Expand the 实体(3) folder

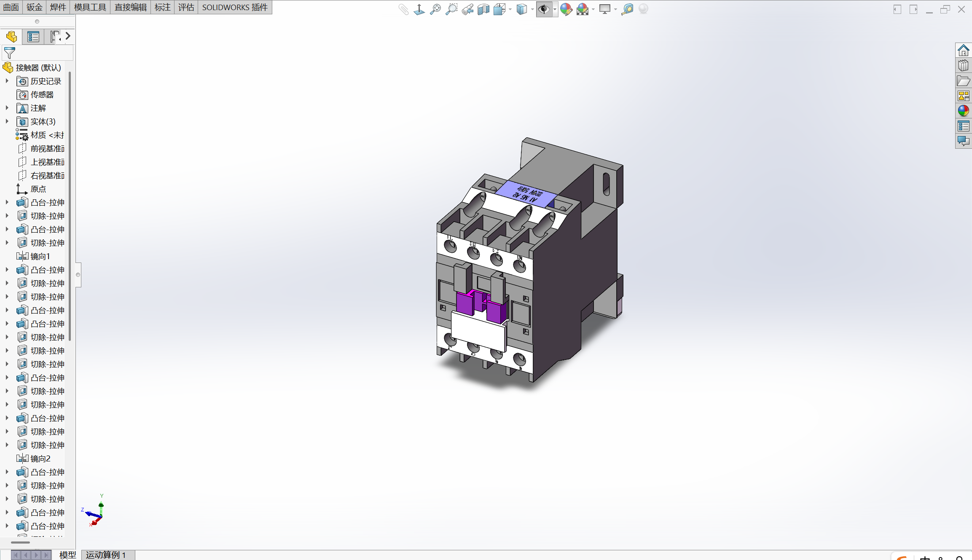[7, 121]
